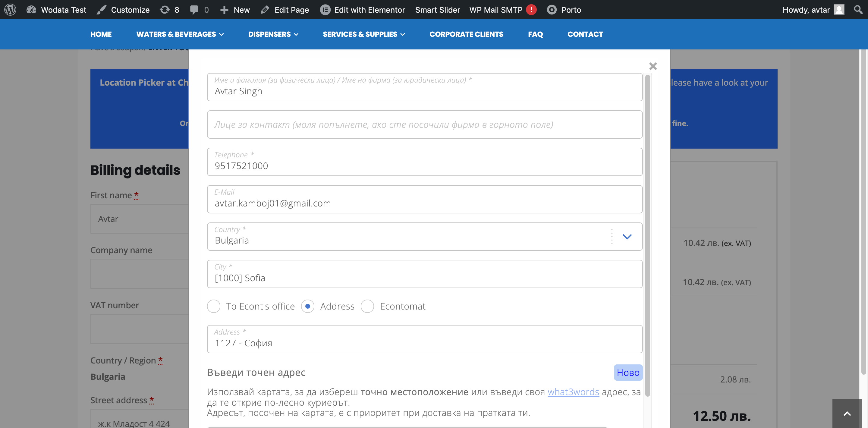Open Smart Slider in the admin bar

[x=437, y=10]
